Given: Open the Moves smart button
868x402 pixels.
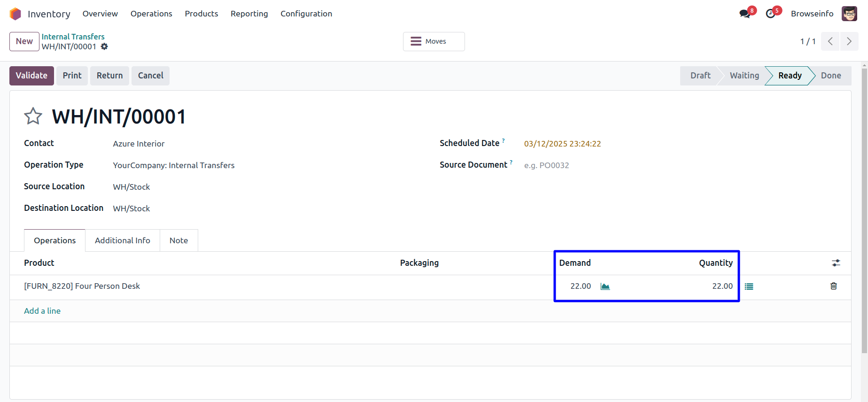Looking at the screenshot, I should click(434, 41).
